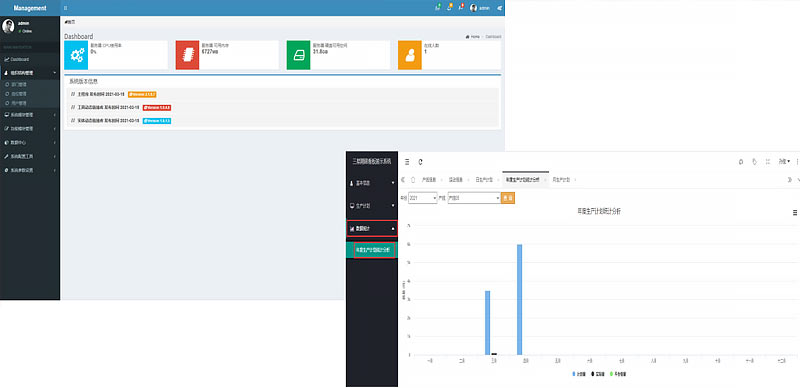This screenshot has width=800, height=388.
Task: Click the tall blue bar in the chart
Action: pyautogui.click(x=519, y=299)
